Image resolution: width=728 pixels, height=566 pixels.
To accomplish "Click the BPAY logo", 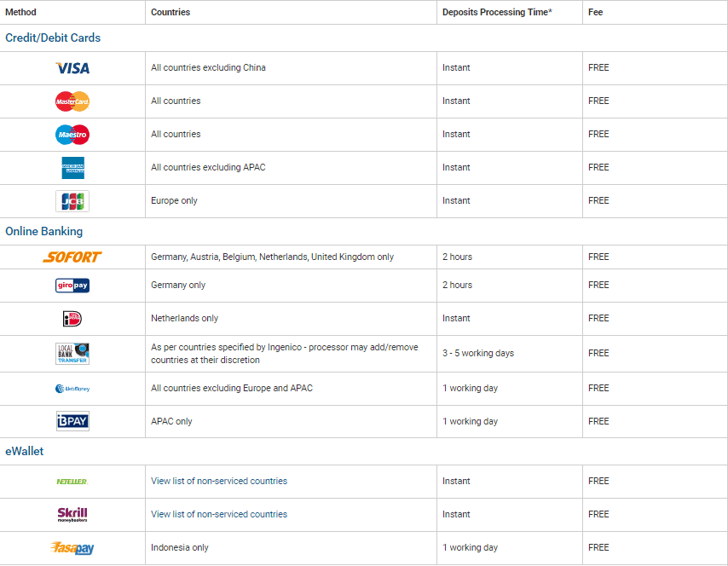I will pos(72,421).
